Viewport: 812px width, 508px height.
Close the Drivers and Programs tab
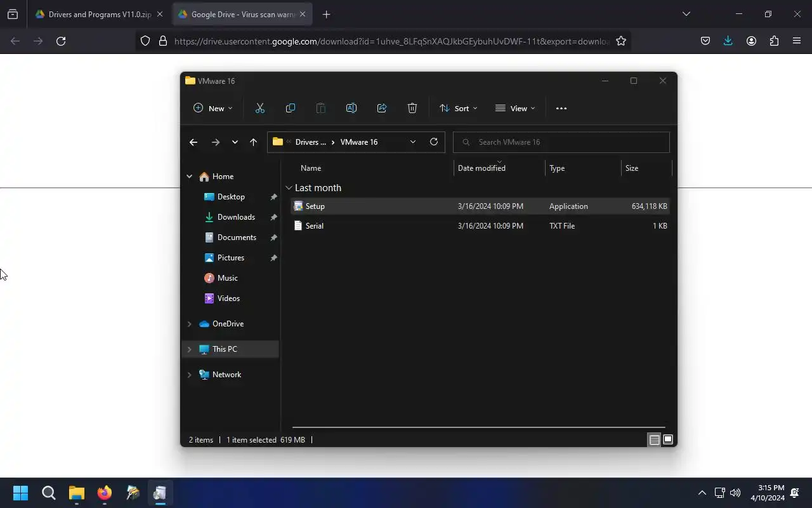(160, 14)
